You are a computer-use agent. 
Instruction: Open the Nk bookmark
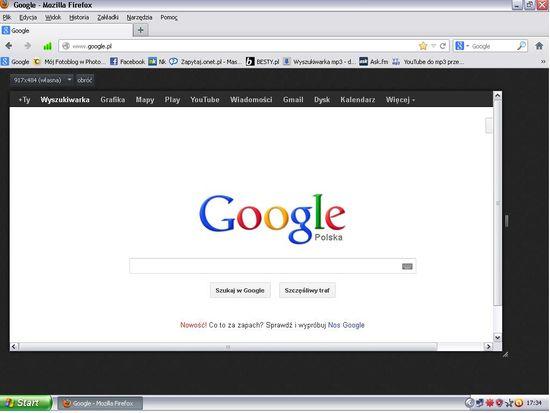157,62
